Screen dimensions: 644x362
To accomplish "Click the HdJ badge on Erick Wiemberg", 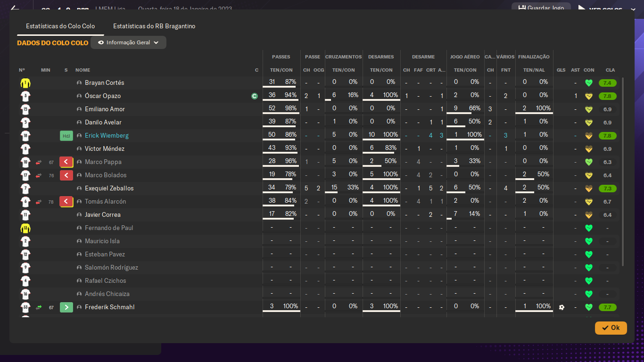I will click(x=66, y=136).
